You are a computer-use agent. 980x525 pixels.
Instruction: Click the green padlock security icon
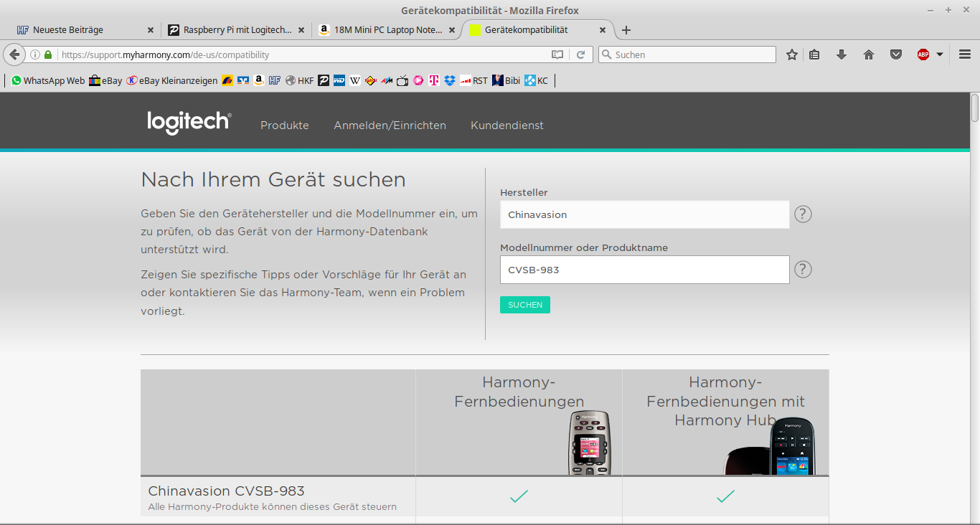[48, 55]
